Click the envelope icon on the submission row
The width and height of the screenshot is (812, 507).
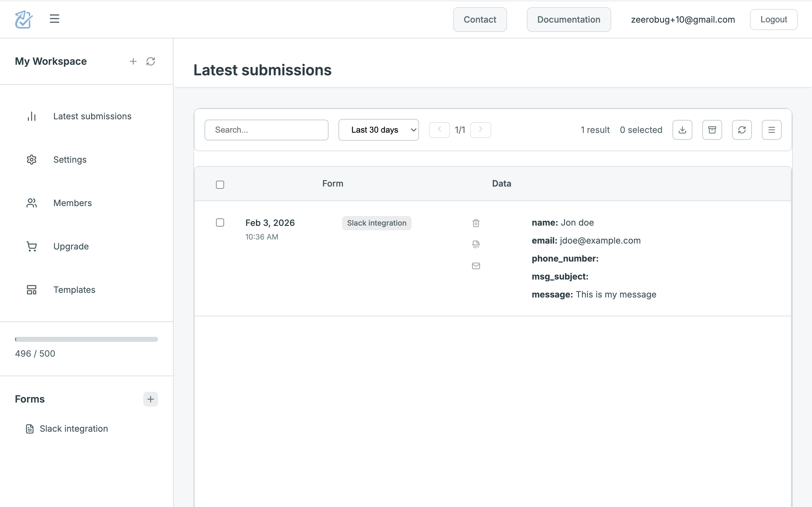coord(476,266)
